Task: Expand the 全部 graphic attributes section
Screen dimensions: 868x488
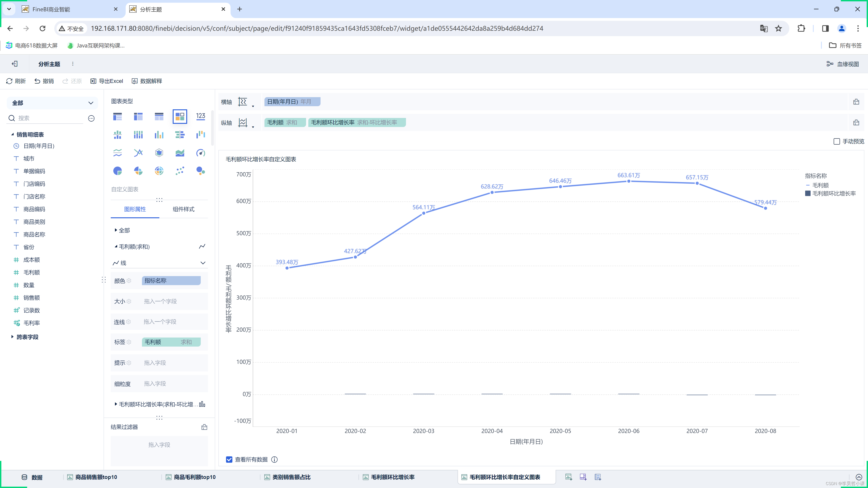Action: (x=116, y=230)
